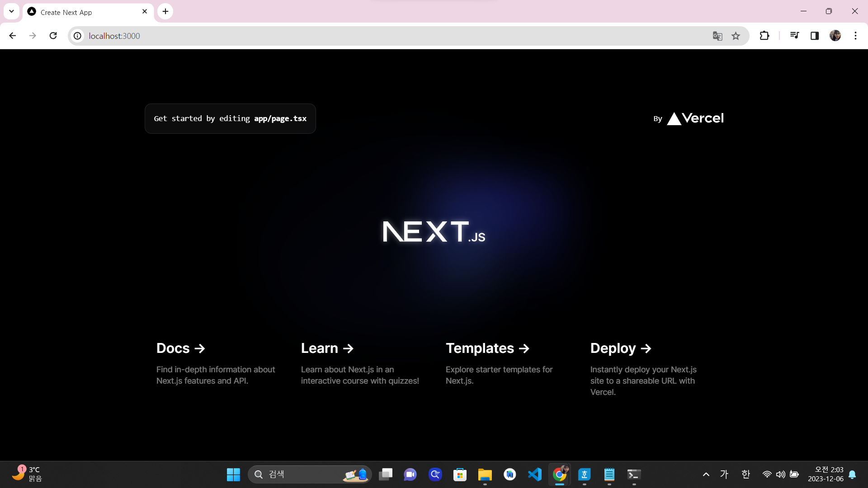Click the taskbar search box
Screen dimensions: 868x488
point(310,474)
